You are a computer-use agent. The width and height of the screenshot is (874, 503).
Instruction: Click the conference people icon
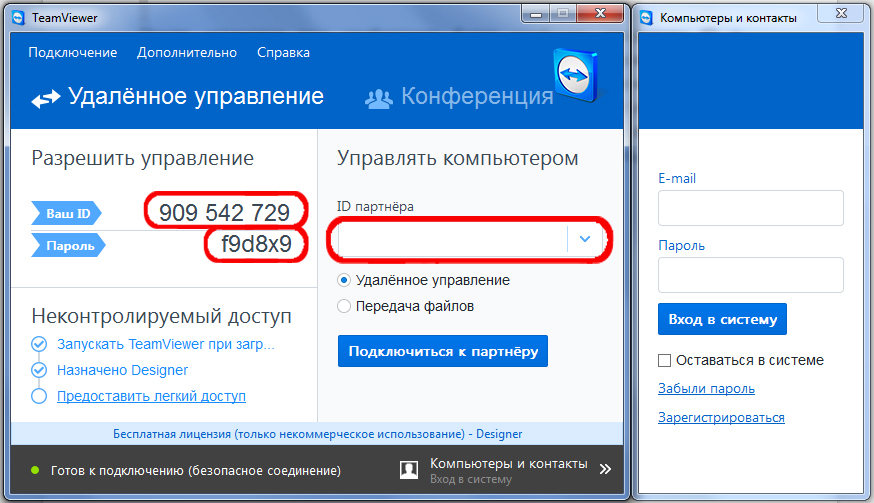coord(378,99)
